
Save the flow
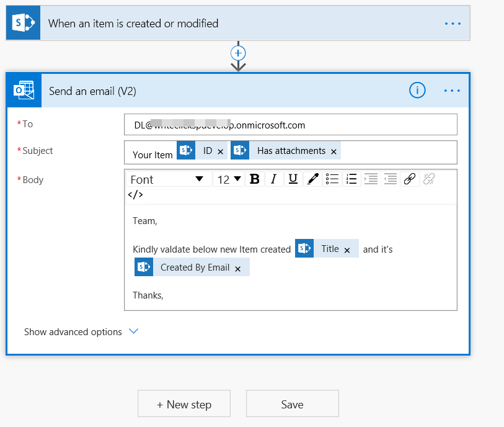pyautogui.click(x=292, y=403)
